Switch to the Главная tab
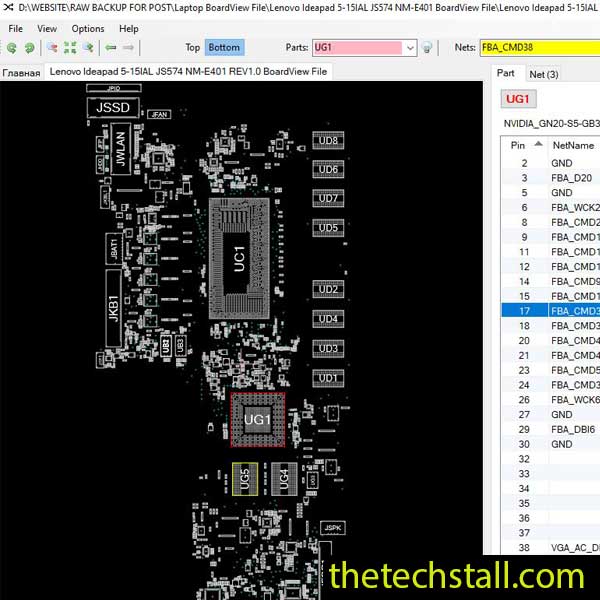 21,73
